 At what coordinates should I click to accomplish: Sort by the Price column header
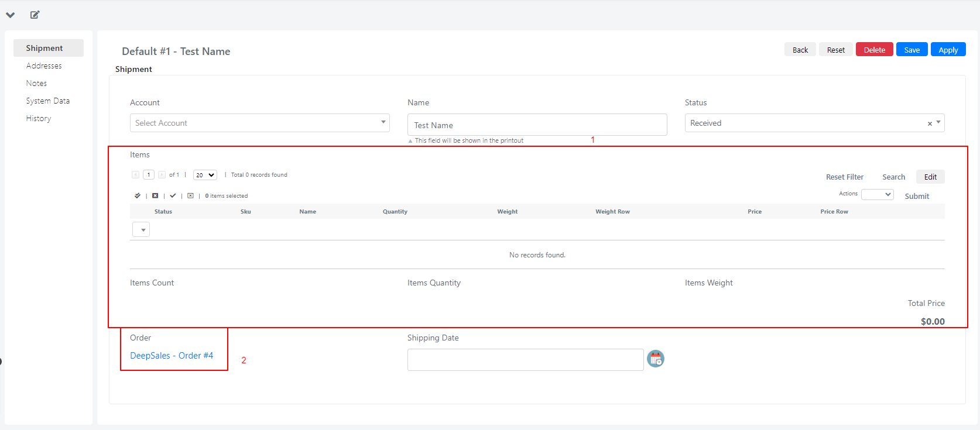(755, 212)
